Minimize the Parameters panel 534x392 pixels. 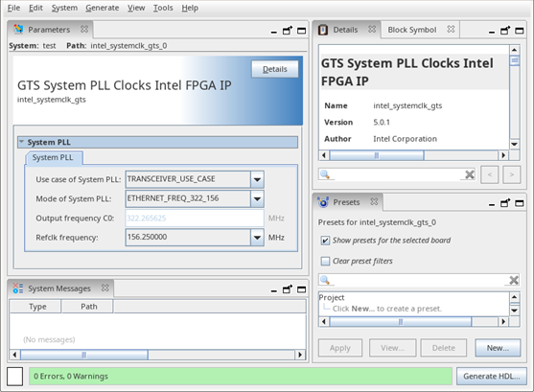[274, 32]
